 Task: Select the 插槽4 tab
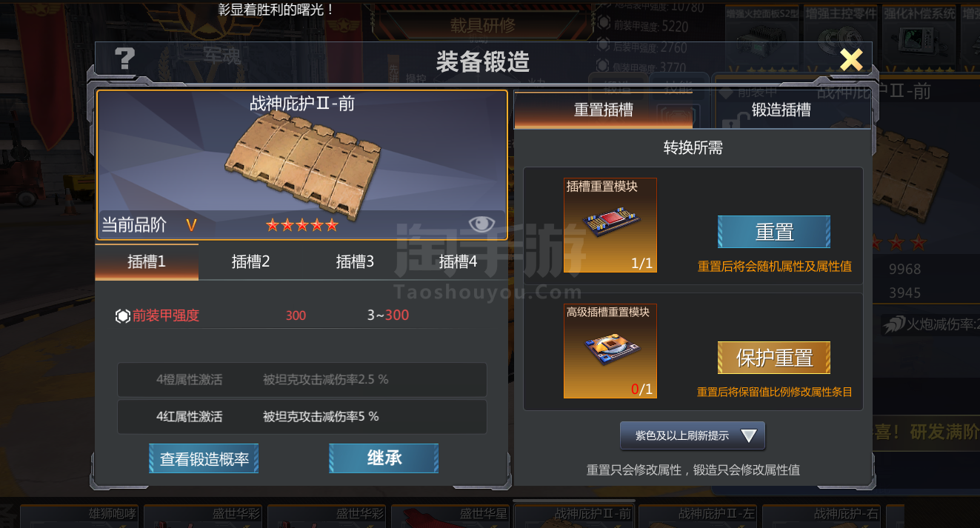[458, 261]
